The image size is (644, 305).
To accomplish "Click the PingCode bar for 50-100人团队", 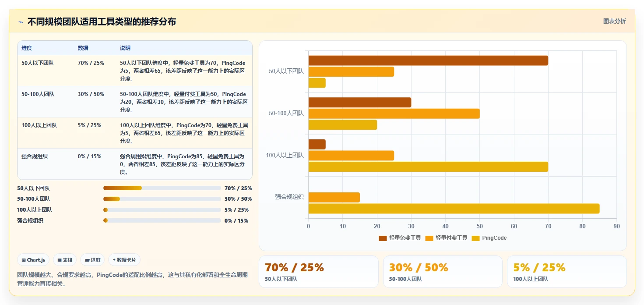I will coord(343,125).
